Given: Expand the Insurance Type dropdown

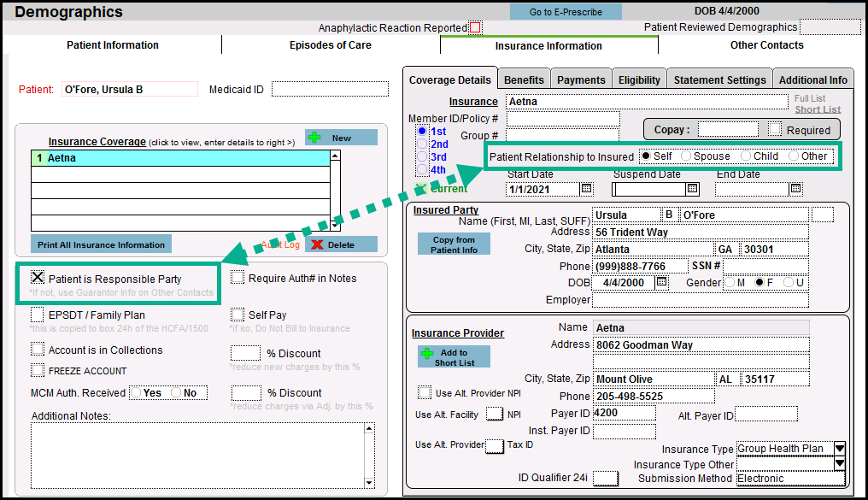Looking at the screenshot, I should click(839, 449).
